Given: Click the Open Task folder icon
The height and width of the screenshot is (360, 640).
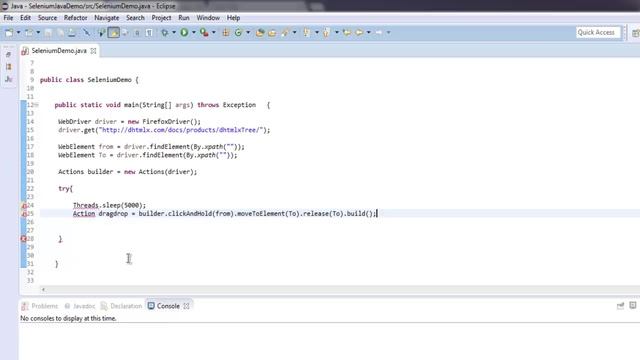Looking at the screenshot, I should (272, 33).
